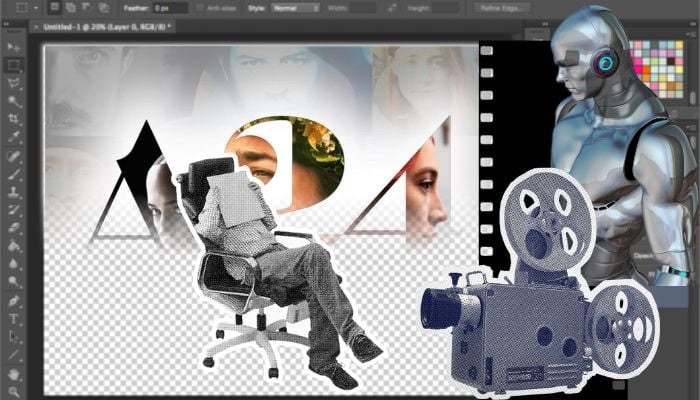700x400 pixels.
Task: Swap the Width and Height values
Action: 392,8
